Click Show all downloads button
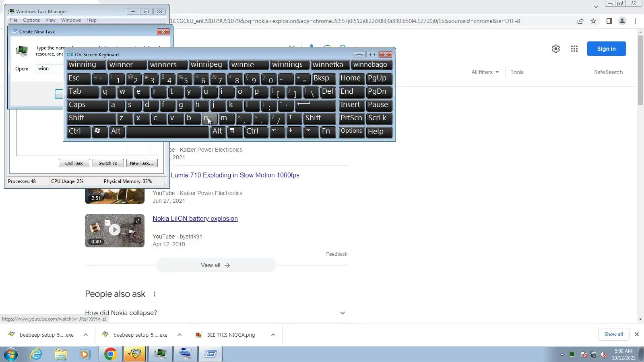Screen dimensions: 644x362 (x=613, y=334)
